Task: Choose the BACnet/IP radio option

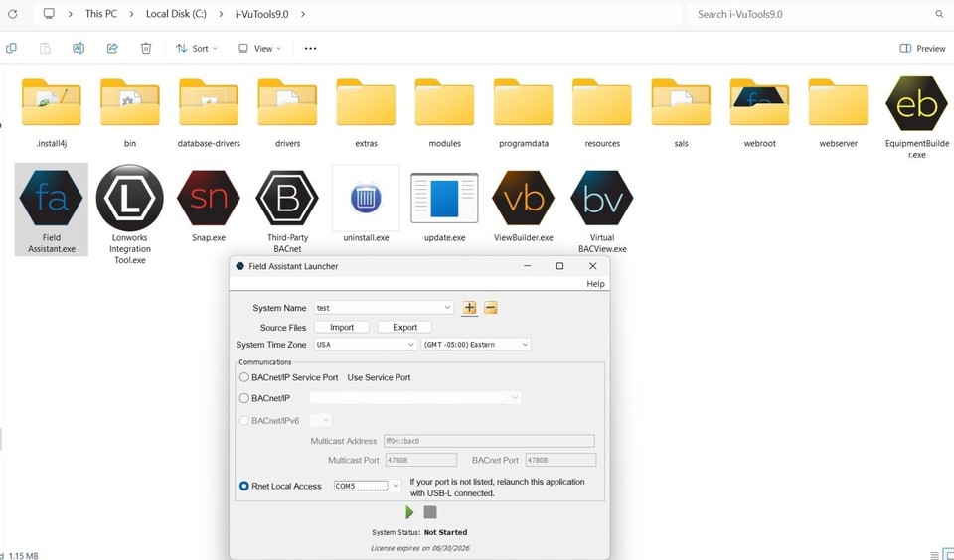Action: (244, 398)
